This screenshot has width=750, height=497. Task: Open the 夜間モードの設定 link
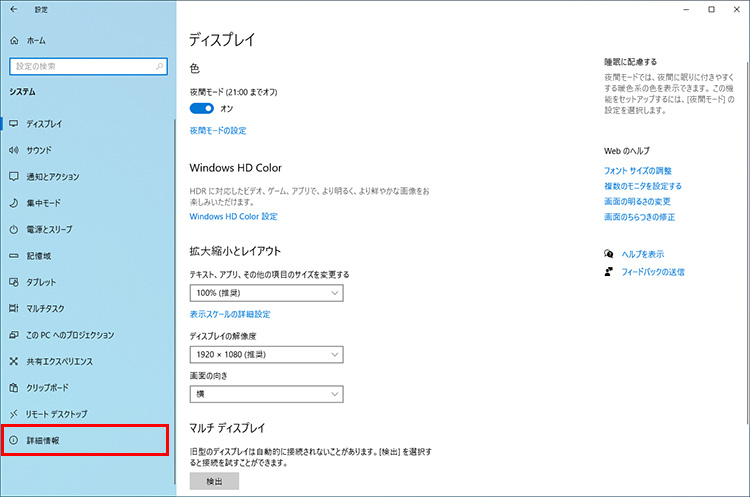[217, 131]
